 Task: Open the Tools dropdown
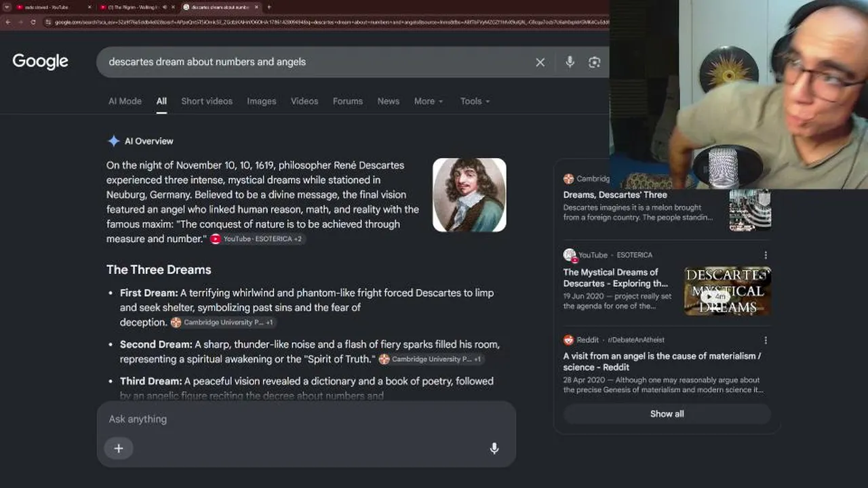tap(475, 101)
